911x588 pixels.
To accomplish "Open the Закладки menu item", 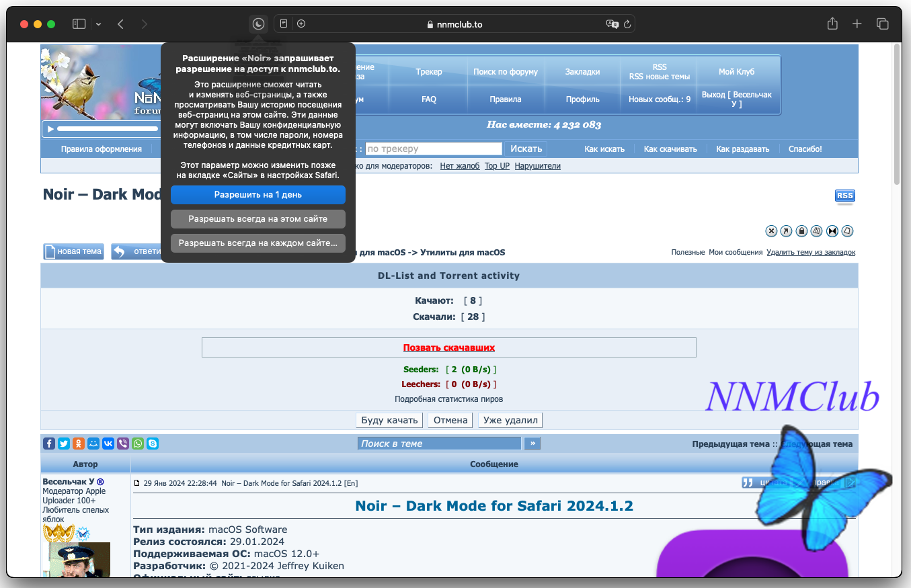I will pyautogui.click(x=582, y=72).
